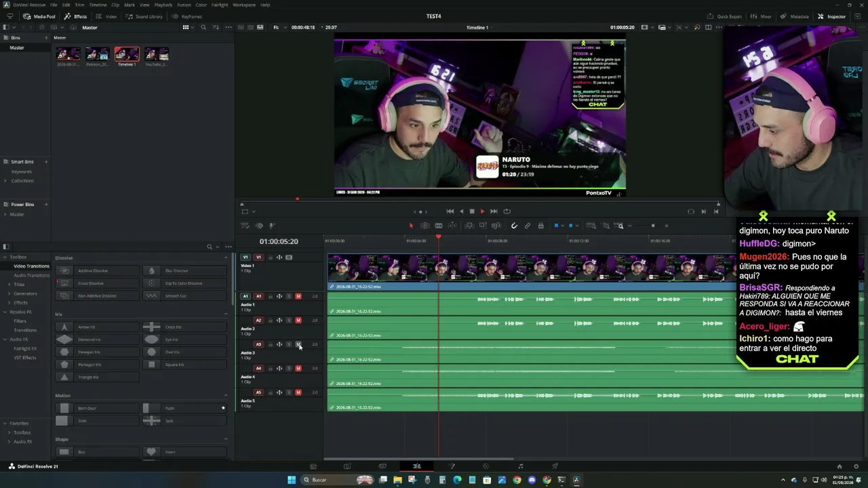
Task: Select the Blade Edit tool
Action: pos(439,226)
